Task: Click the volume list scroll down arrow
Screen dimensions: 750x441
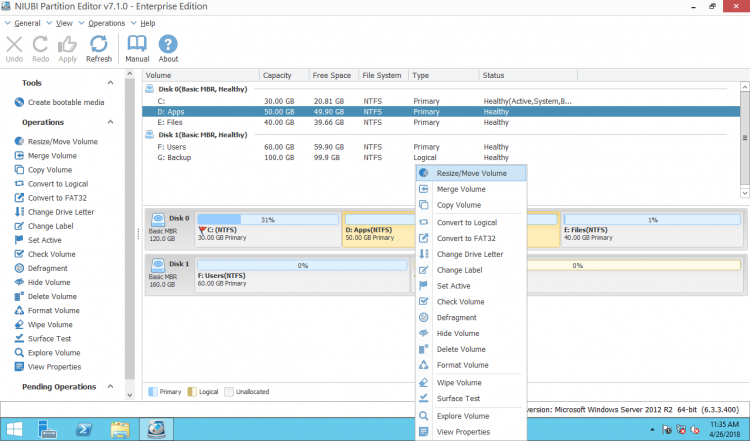Action: pyautogui.click(x=745, y=193)
